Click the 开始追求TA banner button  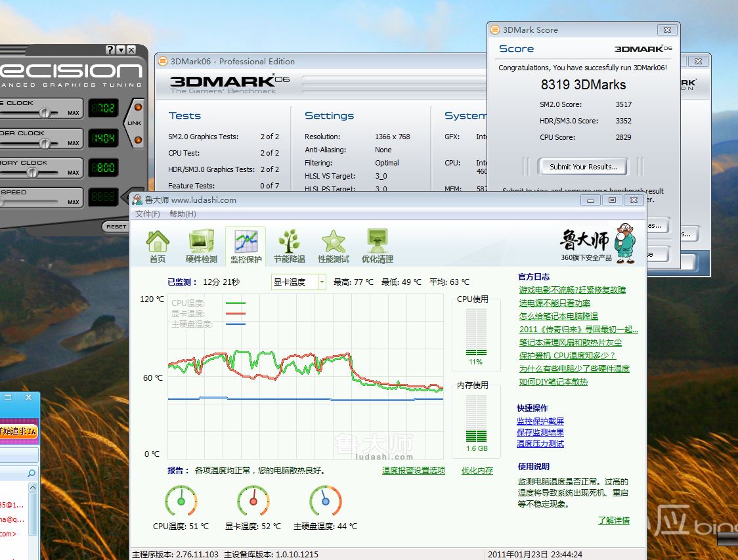(x=18, y=431)
